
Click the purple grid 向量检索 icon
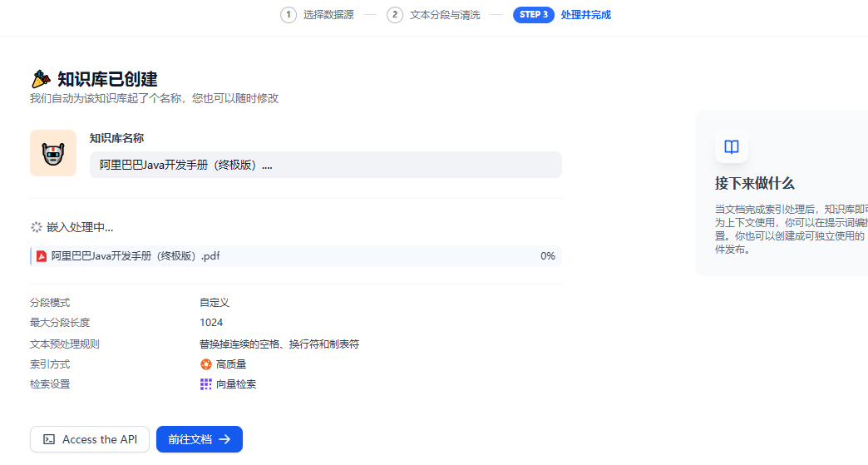[206, 384]
